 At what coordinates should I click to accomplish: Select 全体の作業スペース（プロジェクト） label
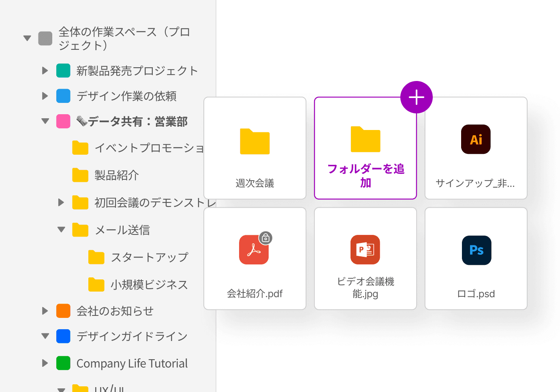(124, 38)
